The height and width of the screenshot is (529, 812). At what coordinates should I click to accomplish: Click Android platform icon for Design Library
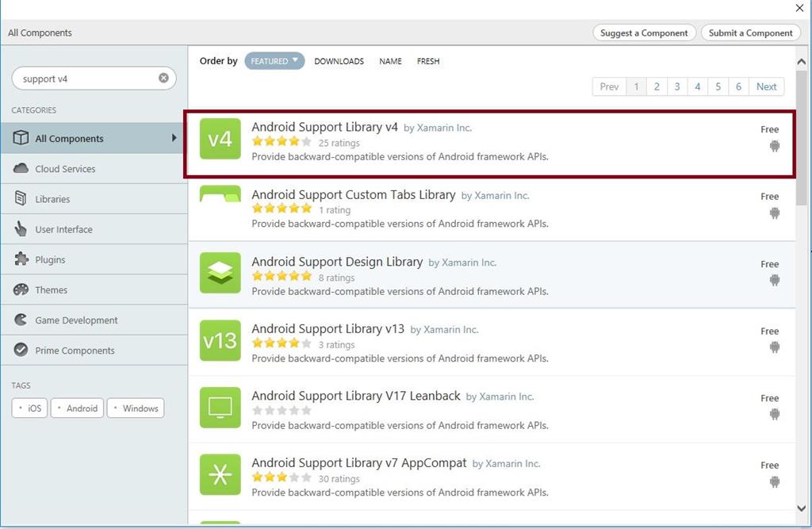click(x=774, y=280)
